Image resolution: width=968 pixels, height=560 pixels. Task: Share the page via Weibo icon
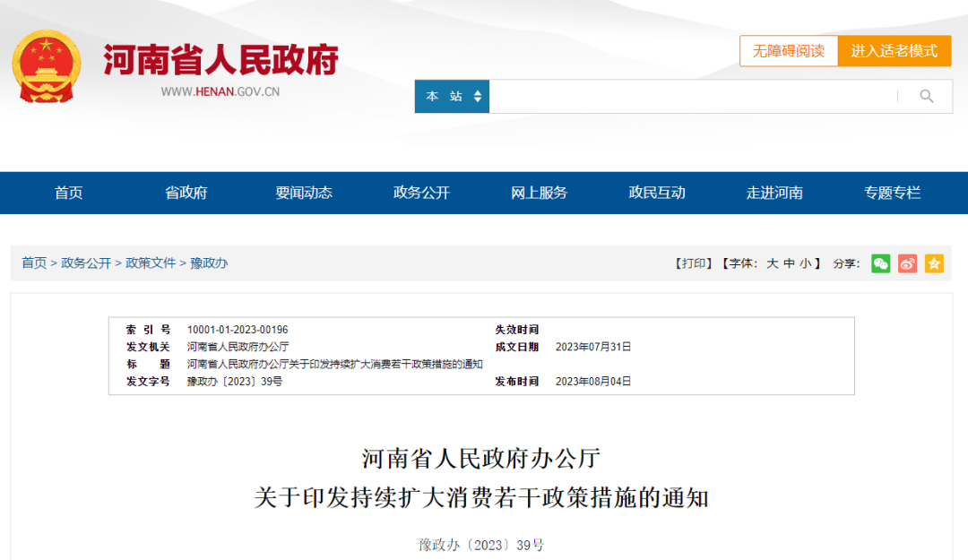907,263
